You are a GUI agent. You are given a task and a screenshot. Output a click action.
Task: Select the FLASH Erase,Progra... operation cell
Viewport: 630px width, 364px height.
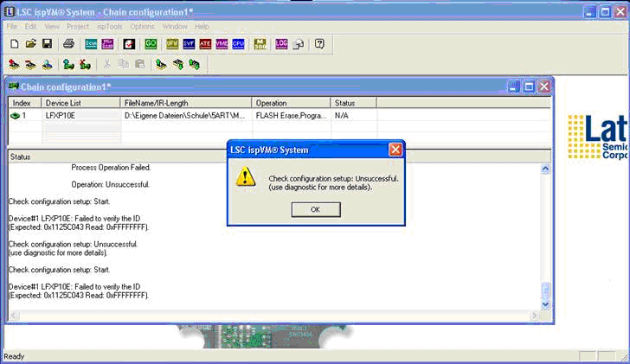292,116
